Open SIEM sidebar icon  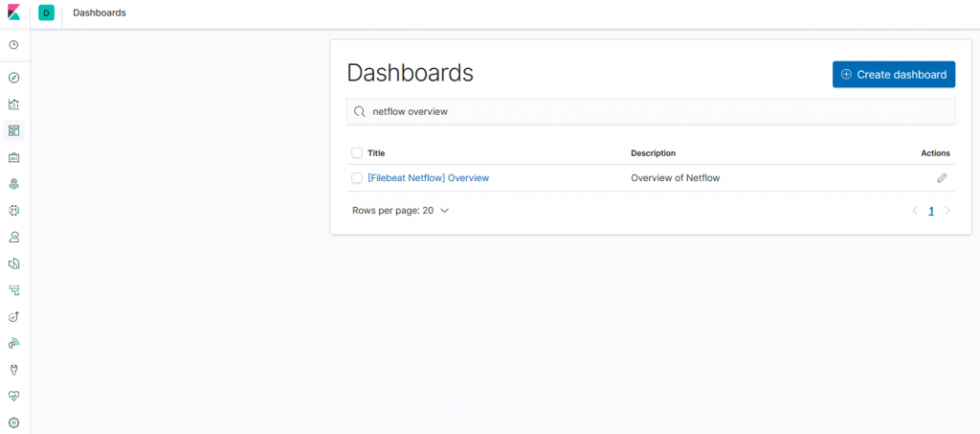pyautogui.click(x=13, y=343)
